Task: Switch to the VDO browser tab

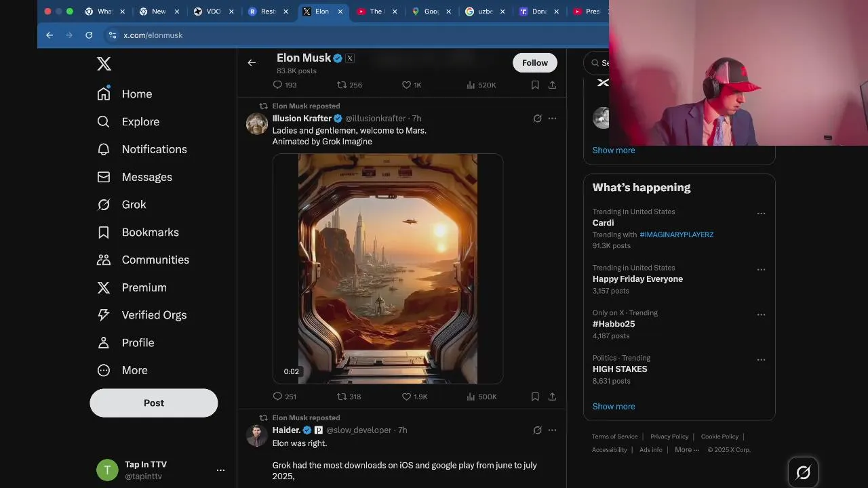Action: pos(214,12)
